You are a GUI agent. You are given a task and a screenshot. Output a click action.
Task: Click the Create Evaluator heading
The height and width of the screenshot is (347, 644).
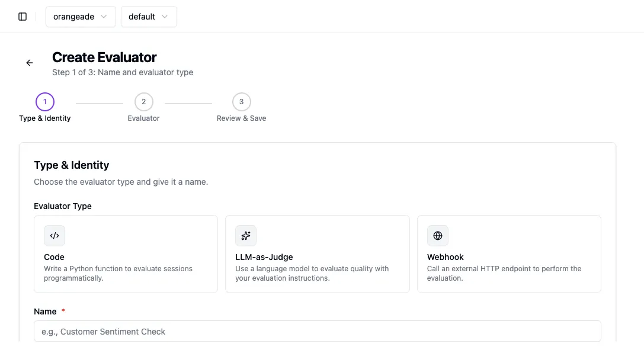(104, 57)
